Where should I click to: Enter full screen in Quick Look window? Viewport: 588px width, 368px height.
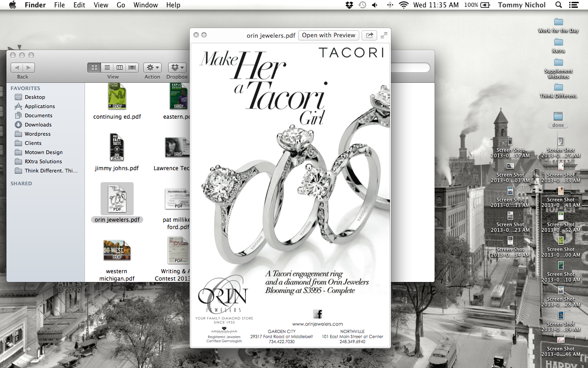(x=384, y=35)
